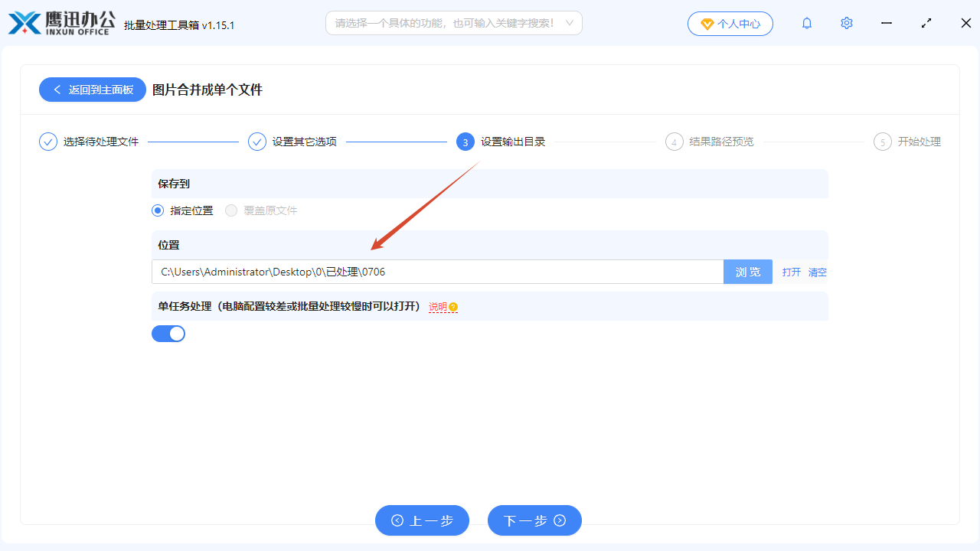This screenshot has height=551, width=980.
Task: Click 批量处理工具箱 v1.15.1 title text
Action: click(179, 25)
